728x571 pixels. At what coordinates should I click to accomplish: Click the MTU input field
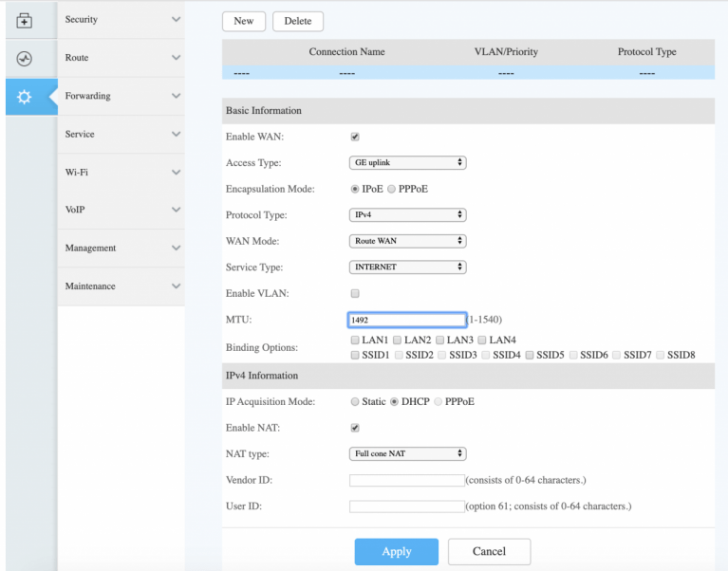pyautogui.click(x=407, y=321)
